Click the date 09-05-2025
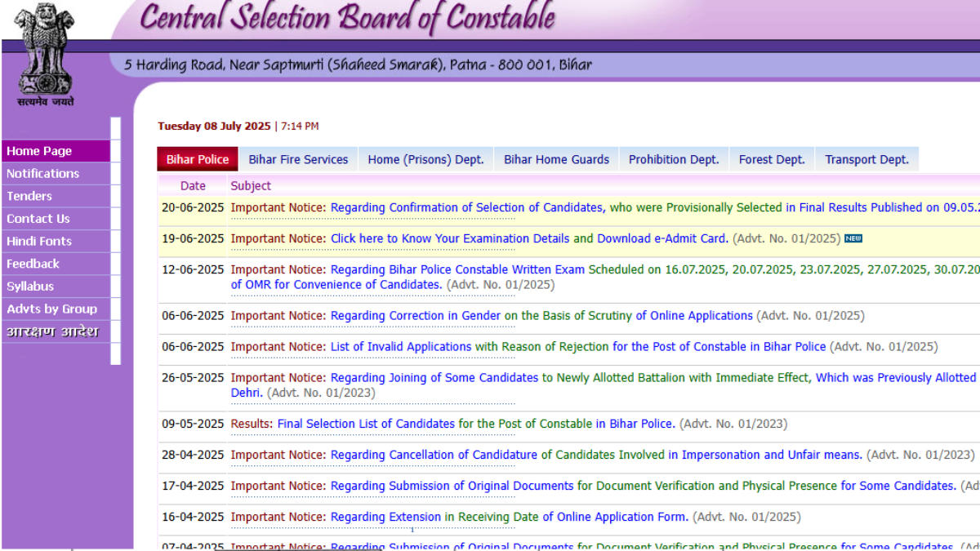This screenshot has width=980, height=551. coord(193,424)
